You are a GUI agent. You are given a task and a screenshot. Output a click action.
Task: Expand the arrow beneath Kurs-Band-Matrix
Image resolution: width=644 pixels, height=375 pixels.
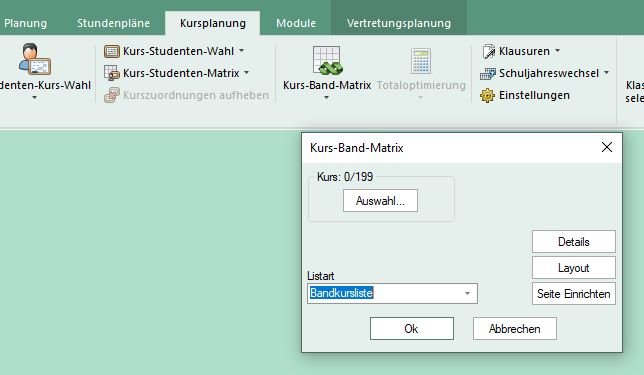[x=327, y=98]
